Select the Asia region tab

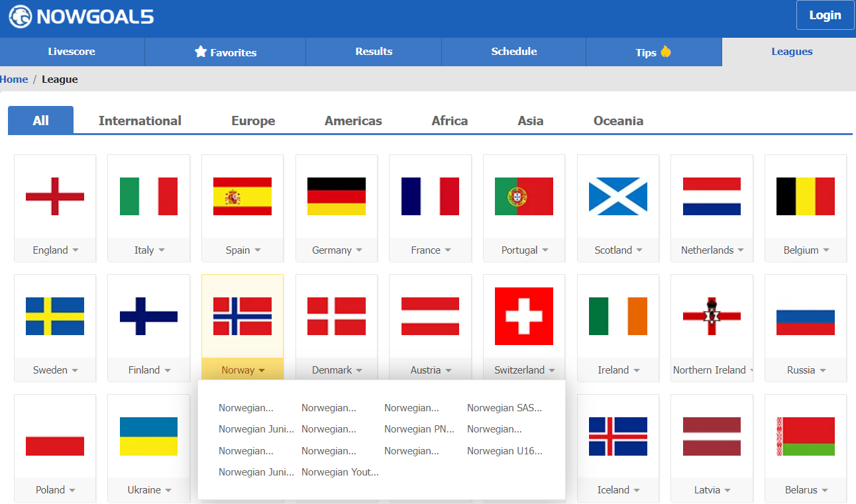coord(530,121)
